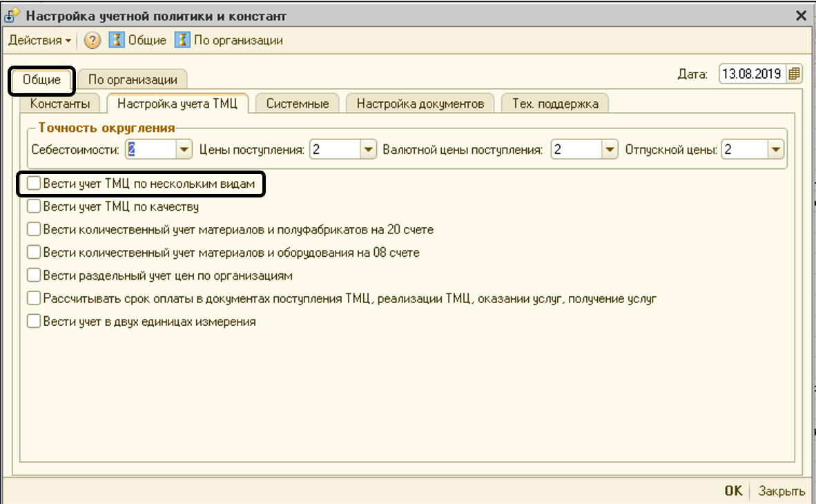This screenshot has height=504, width=816.
Task: Click the help question mark icon
Action: pos(93,41)
